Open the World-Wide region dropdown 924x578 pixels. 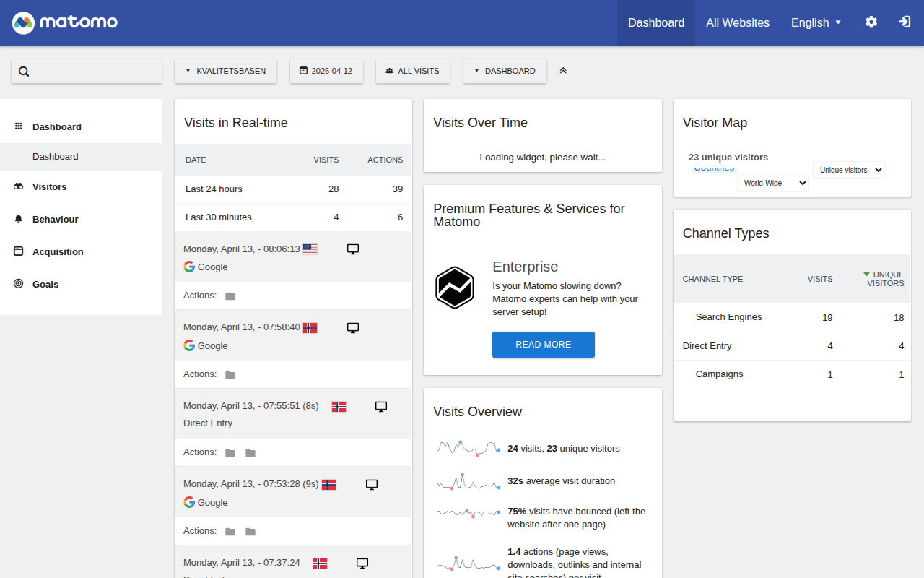[x=772, y=184]
